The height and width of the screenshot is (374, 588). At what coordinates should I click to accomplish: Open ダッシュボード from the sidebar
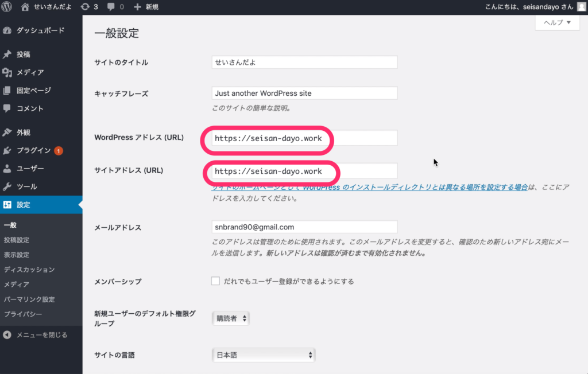[40, 30]
